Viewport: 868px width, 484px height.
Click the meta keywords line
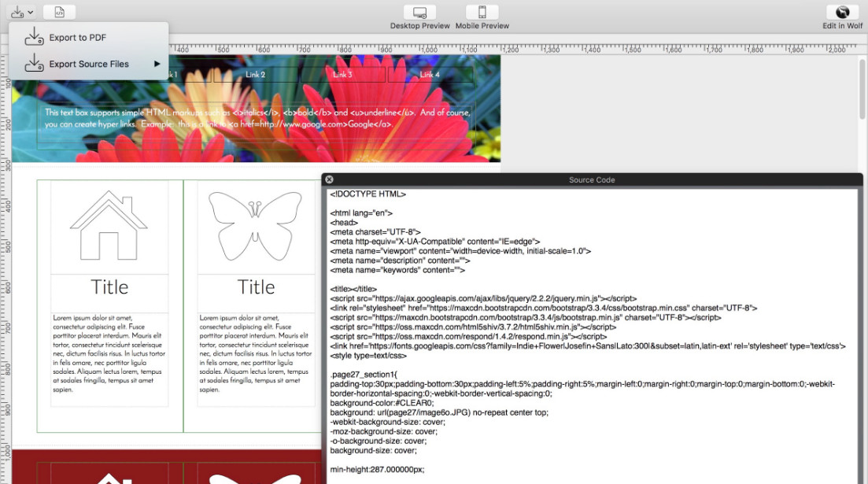click(x=397, y=270)
